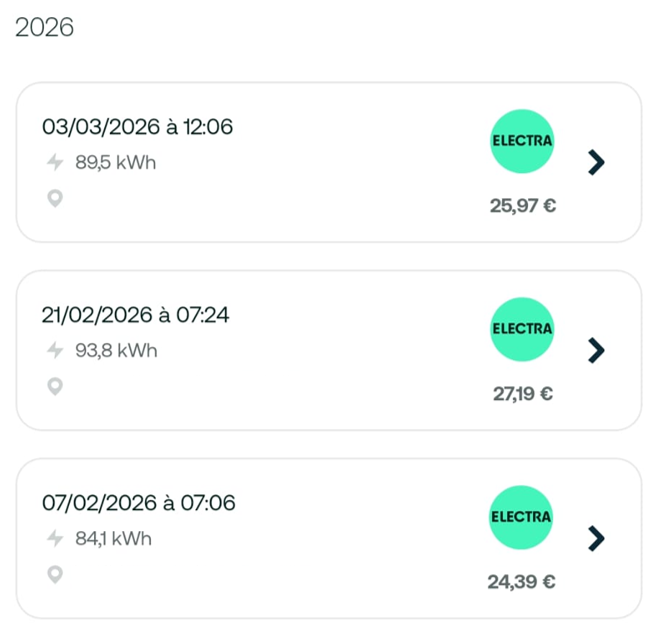Expand the 03/03/2026 session with its chevron
The width and height of the screenshot is (657, 627).
click(596, 162)
